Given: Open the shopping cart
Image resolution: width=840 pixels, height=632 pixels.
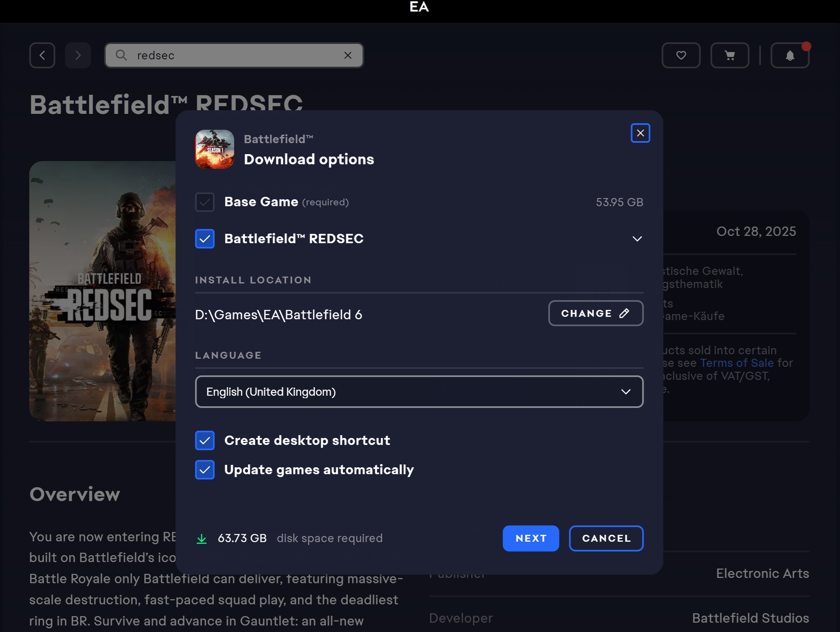Looking at the screenshot, I should [729, 55].
